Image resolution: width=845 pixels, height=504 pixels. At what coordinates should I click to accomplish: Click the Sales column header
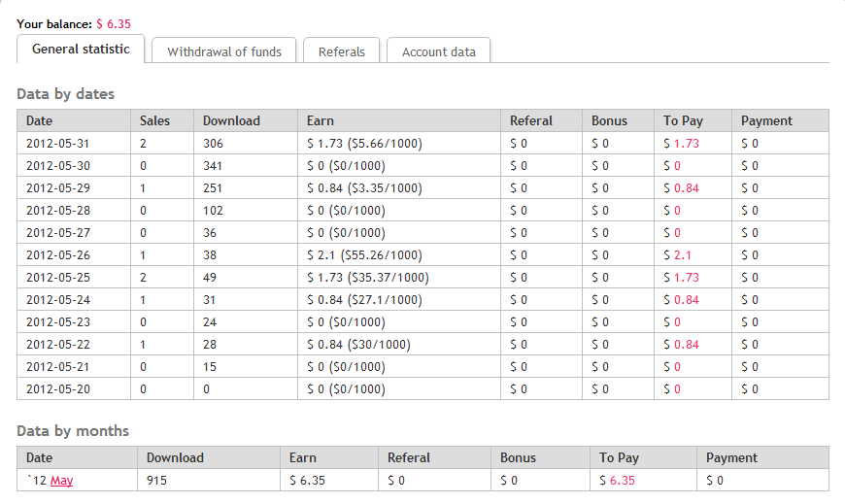pyautogui.click(x=154, y=121)
